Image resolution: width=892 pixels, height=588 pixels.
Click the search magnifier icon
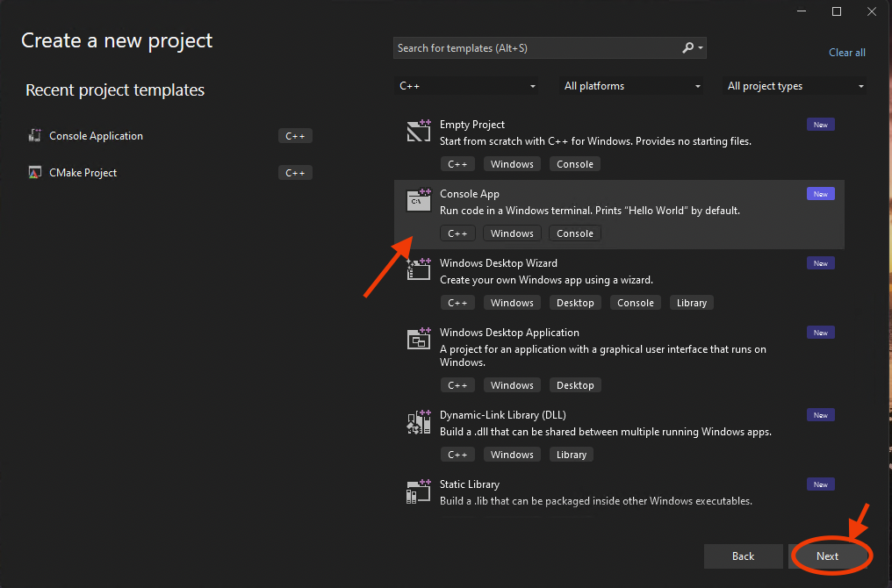point(688,48)
